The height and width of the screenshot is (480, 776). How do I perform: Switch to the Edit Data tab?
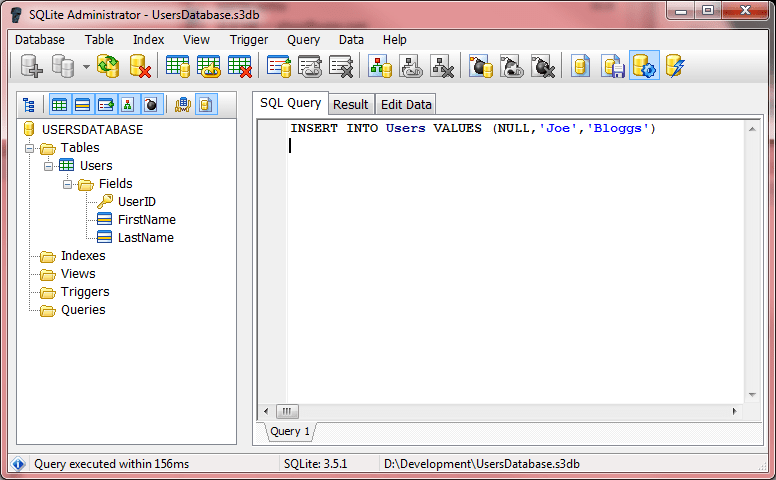(x=406, y=104)
